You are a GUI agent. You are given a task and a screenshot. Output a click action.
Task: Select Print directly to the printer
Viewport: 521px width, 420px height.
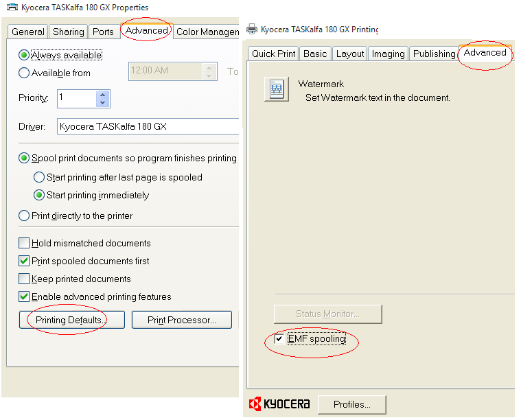[x=23, y=215]
